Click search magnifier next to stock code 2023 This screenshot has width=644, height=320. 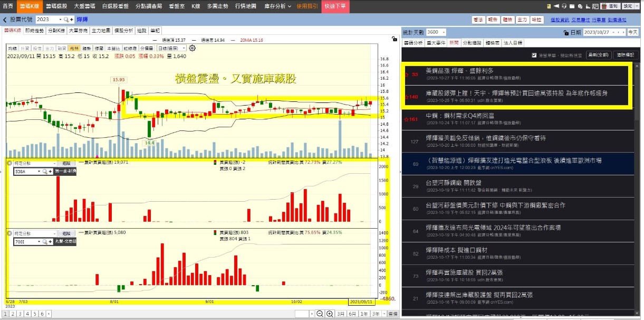67,20
